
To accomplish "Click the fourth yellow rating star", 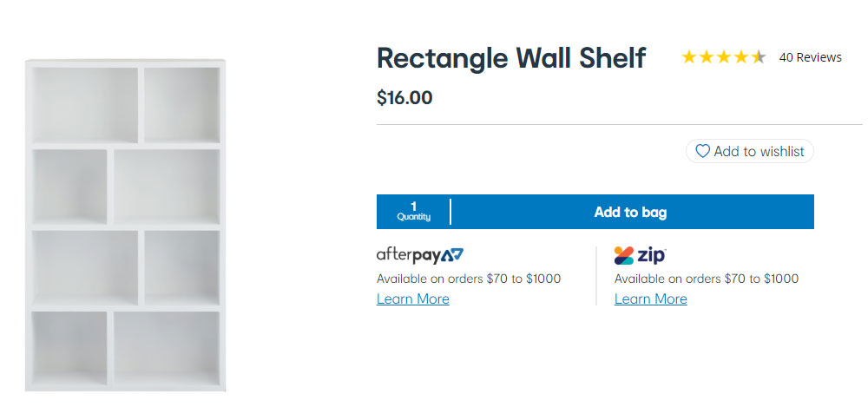I will pos(741,57).
